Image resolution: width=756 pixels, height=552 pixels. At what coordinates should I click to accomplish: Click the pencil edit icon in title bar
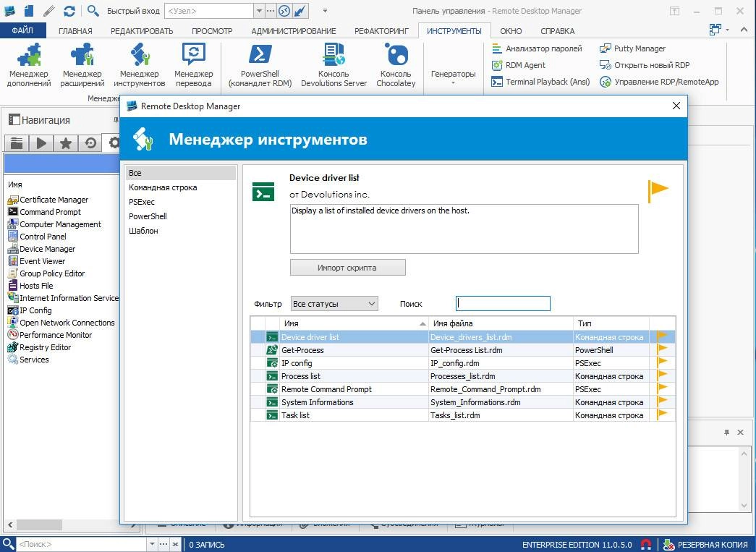point(48,11)
